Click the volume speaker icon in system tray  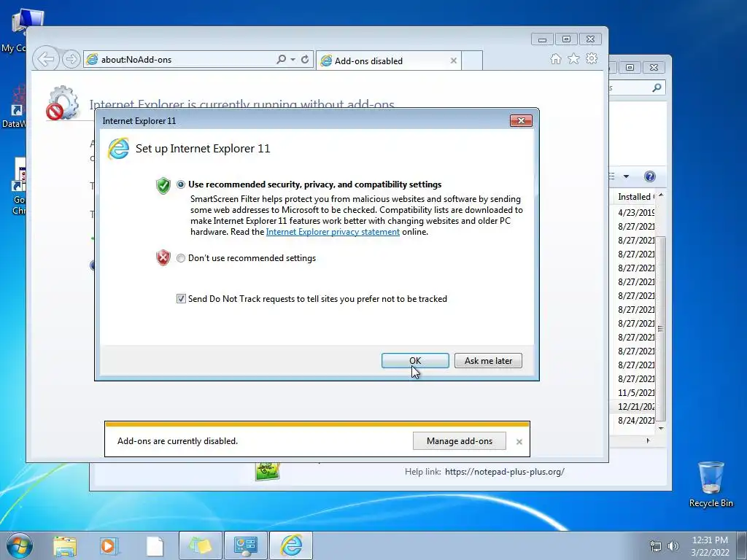click(x=673, y=545)
